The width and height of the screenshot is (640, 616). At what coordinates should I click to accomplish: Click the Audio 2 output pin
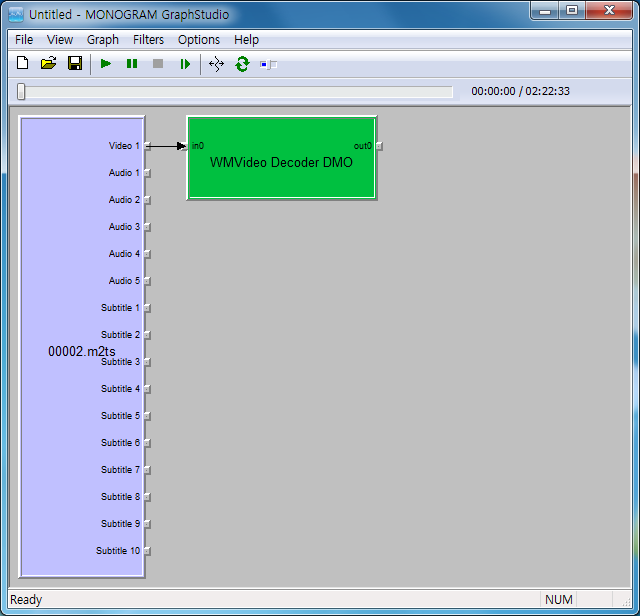tap(147, 200)
